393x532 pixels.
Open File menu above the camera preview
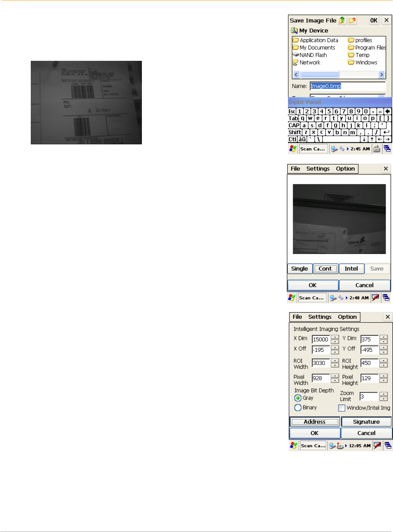tap(295, 169)
